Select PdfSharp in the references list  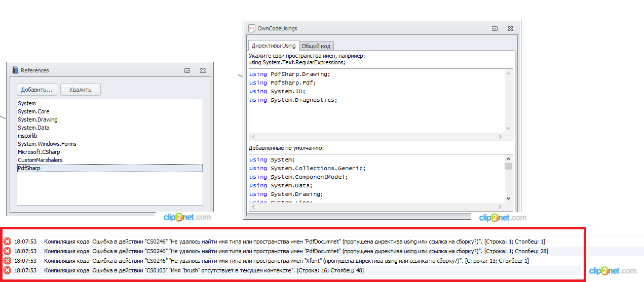[29, 168]
